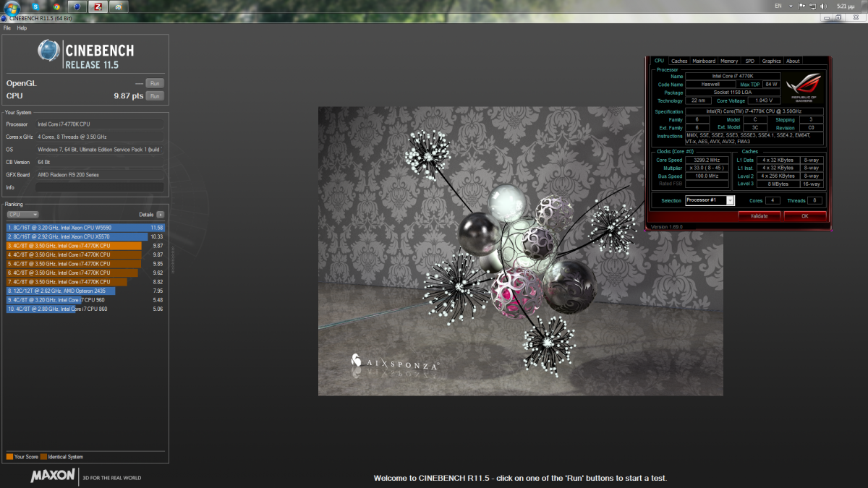Select ranking row 4 i7-4770K CPU
The height and width of the screenshot is (488, 868).
pos(85,254)
